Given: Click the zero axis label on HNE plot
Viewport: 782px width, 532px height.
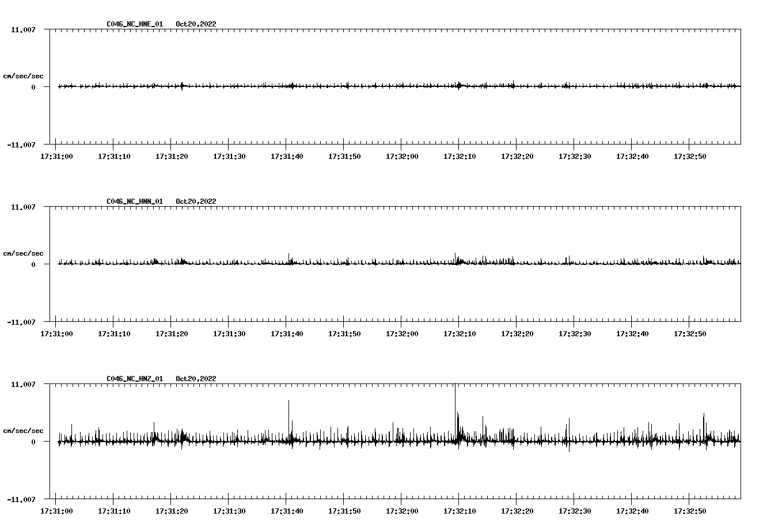Looking at the screenshot, I should [x=33, y=87].
